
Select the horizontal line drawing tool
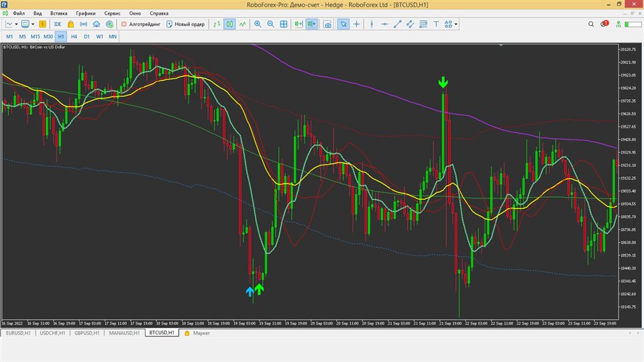tap(384, 24)
